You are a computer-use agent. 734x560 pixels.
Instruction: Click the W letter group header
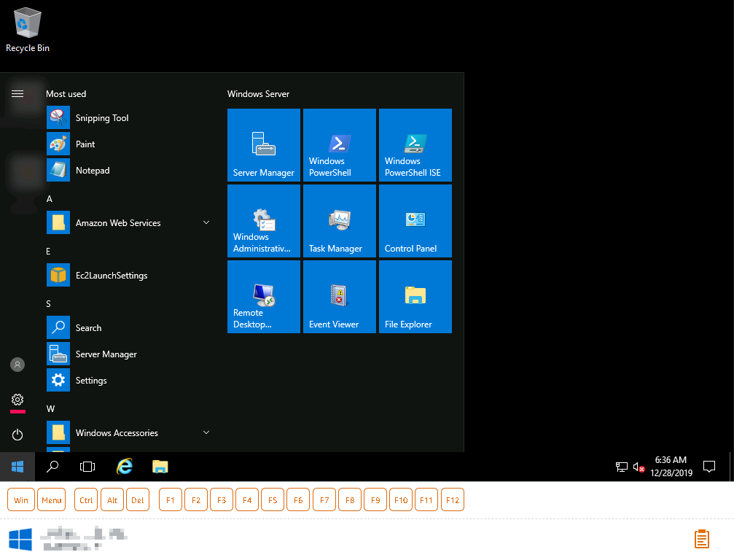(50, 408)
